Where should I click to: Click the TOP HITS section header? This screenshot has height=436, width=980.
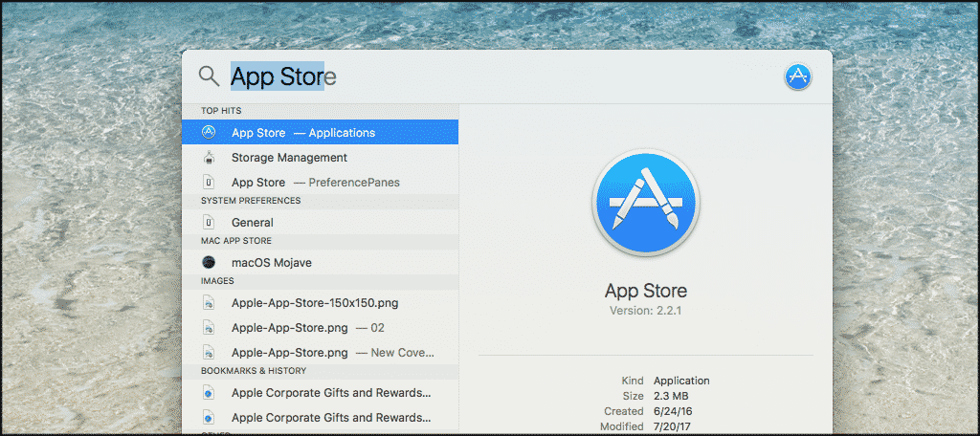(320, 111)
